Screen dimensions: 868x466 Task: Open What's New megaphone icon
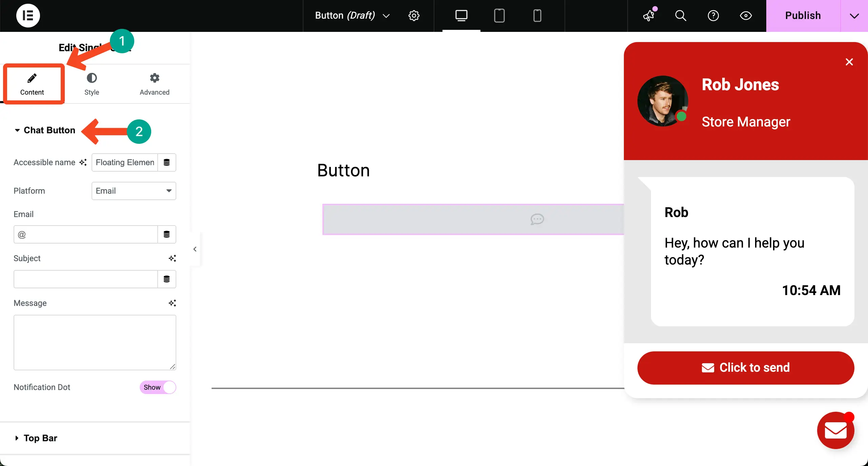tap(649, 16)
